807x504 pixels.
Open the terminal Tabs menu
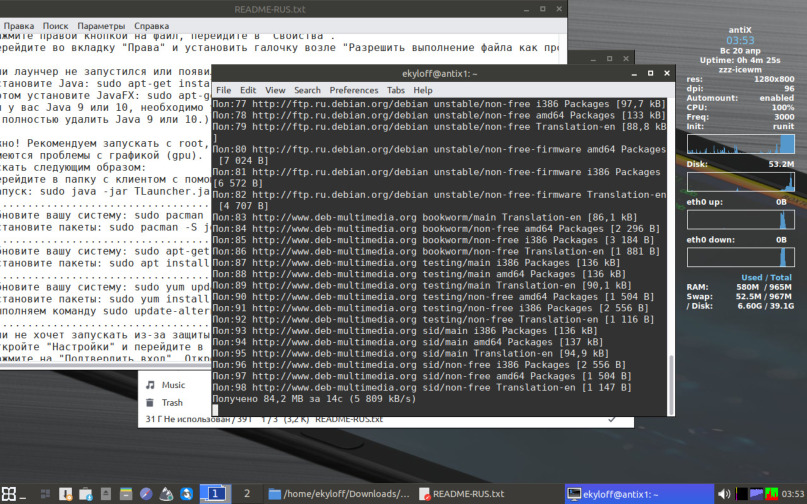click(395, 90)
